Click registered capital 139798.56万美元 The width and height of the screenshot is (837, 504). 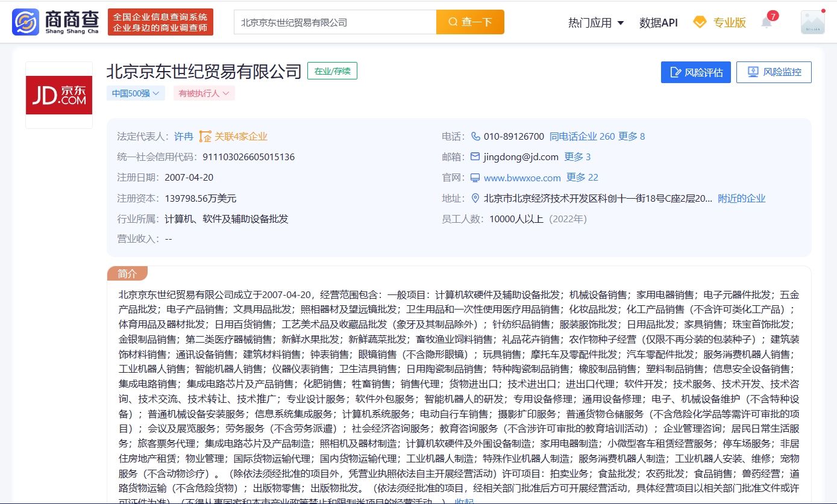point(201,198)
